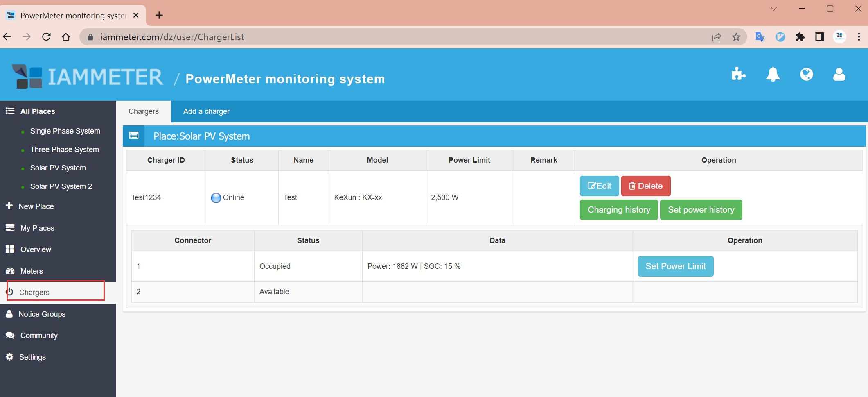Bookmark this page with star icon
The image size is (868, 397).
coord(736,37)
